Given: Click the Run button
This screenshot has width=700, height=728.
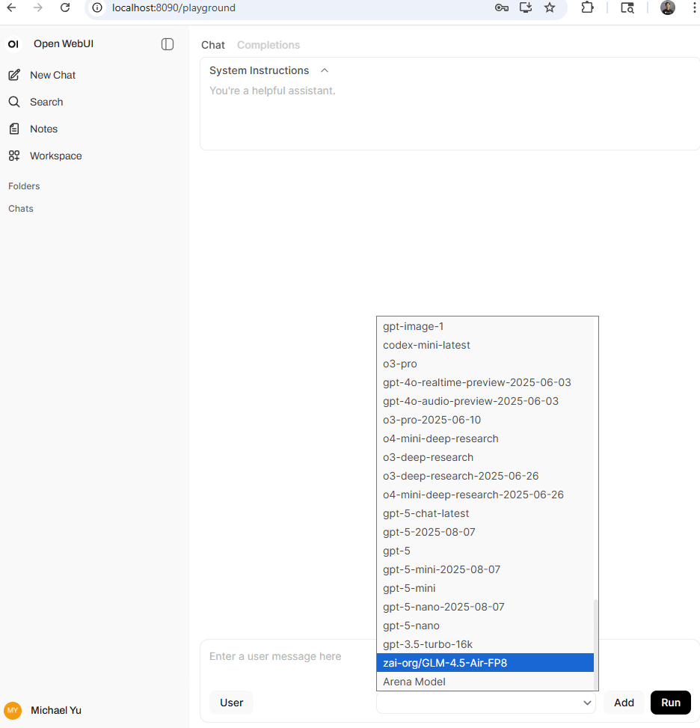Looking at the screenshot, I should pos(671,703).
